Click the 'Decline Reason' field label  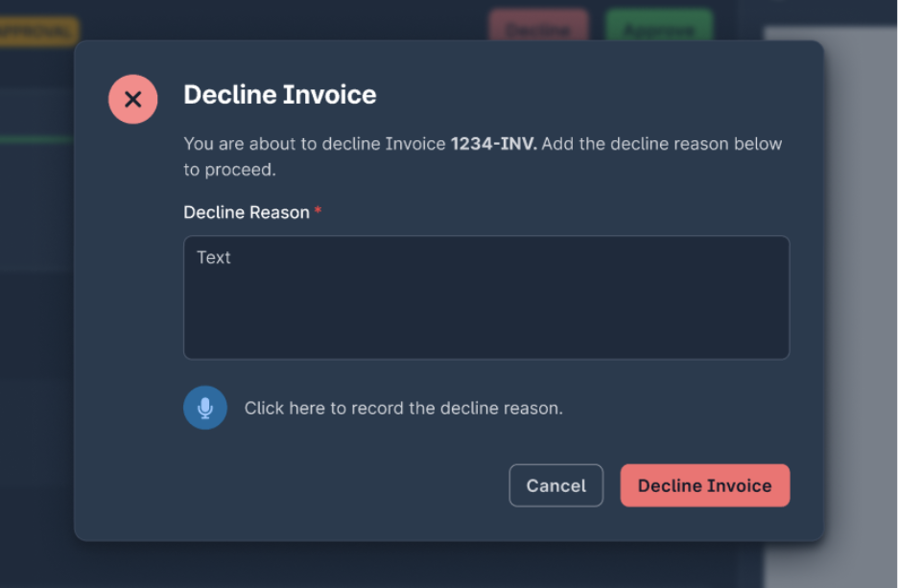(x=247, y=212)
